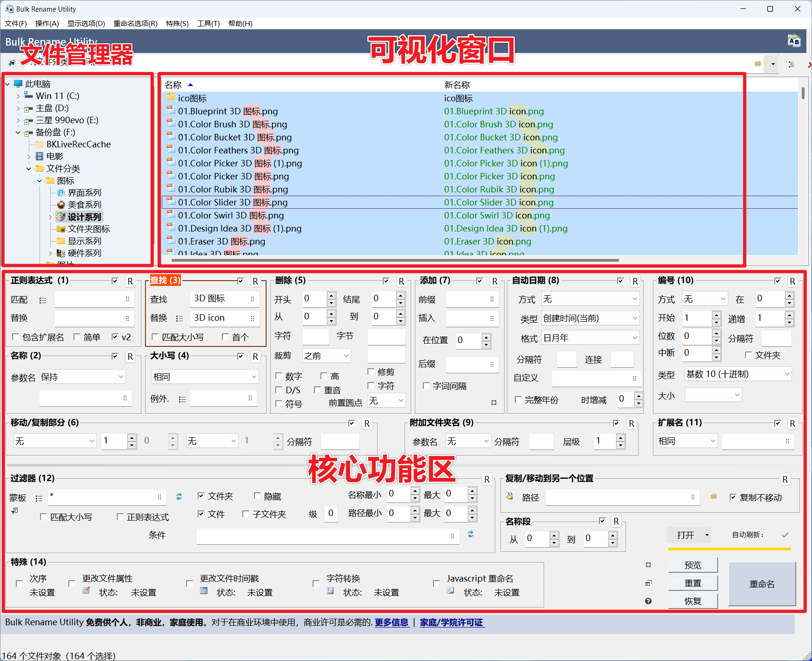The image size is (812, 661).
Task: Click the 重置 button
Action: click(693, 583)
